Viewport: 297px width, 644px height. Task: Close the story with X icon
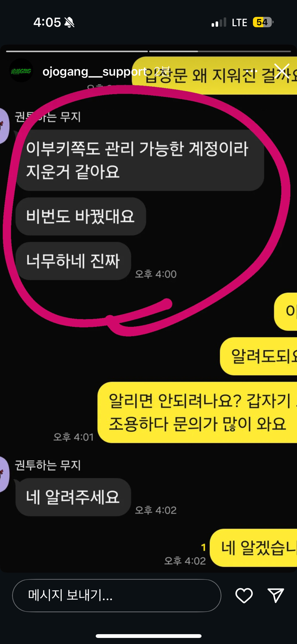(x=282, y=71)
